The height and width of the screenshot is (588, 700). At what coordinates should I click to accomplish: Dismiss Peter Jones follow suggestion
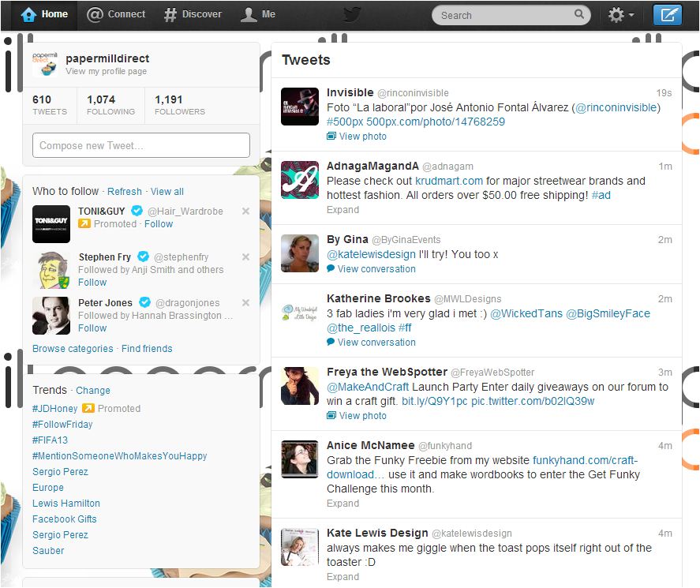pos(245,303)
